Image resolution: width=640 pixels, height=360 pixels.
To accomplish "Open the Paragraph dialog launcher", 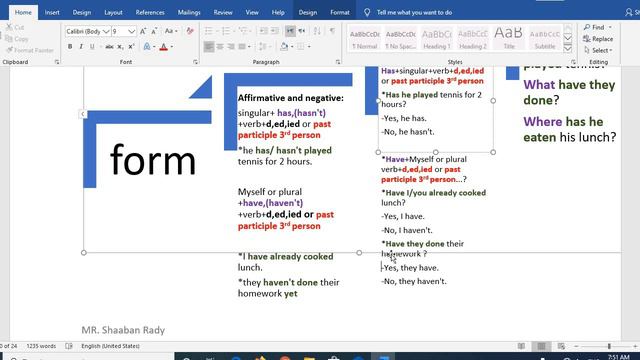I will click(338, 62).
